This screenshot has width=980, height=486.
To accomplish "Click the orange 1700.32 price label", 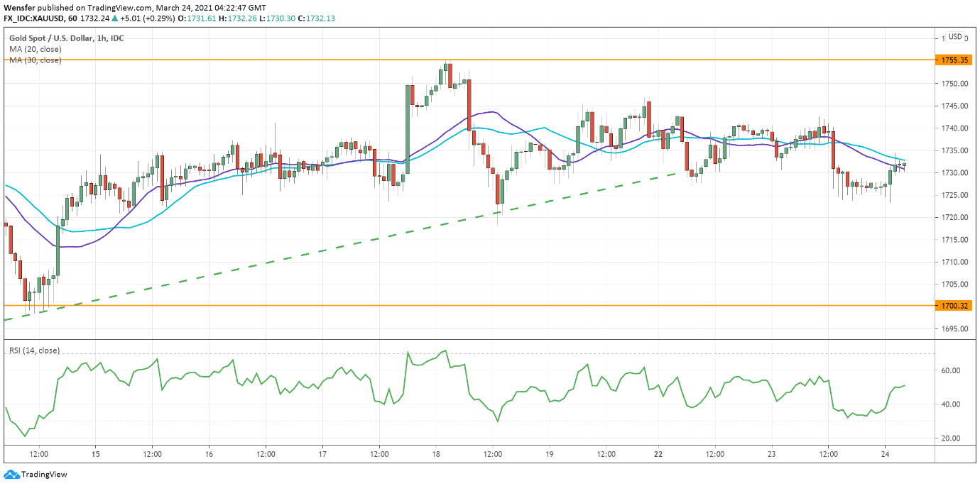I will pyautogui.click(x=955, y=306).
